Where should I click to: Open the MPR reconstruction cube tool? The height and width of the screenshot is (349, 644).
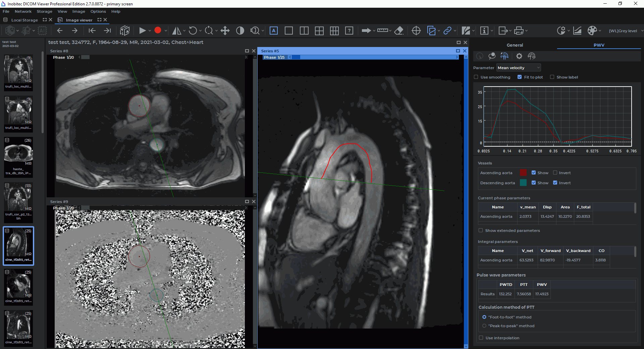[x=125, y=31]
